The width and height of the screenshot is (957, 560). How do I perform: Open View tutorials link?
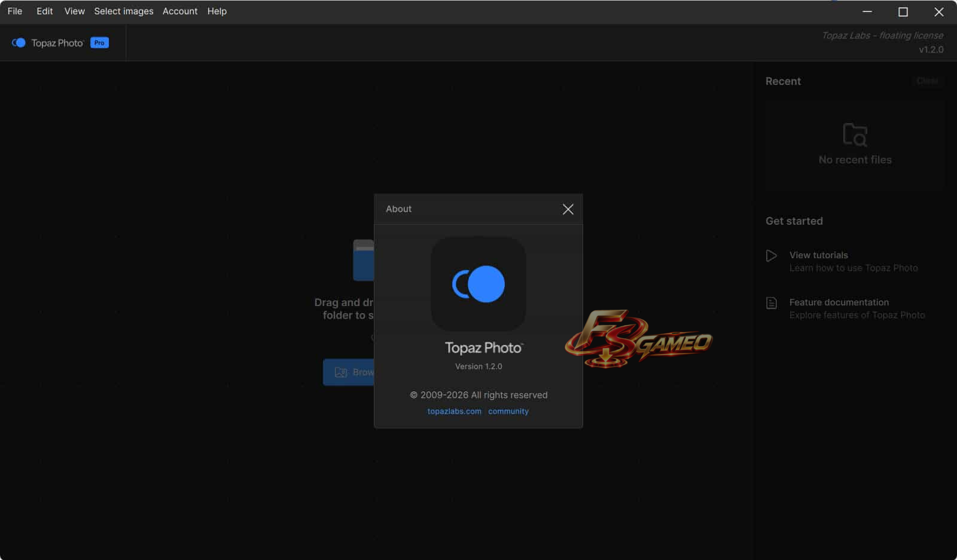point(819,255)
